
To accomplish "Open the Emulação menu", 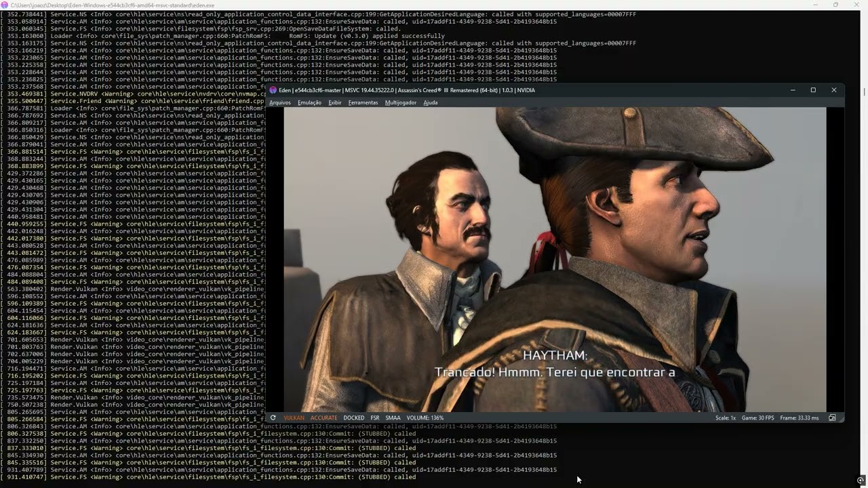I will pyautogui.click(x=309, y=102).
